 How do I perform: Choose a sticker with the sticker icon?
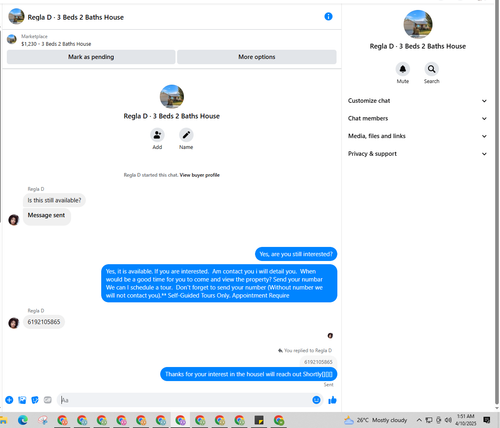(35, 400)
